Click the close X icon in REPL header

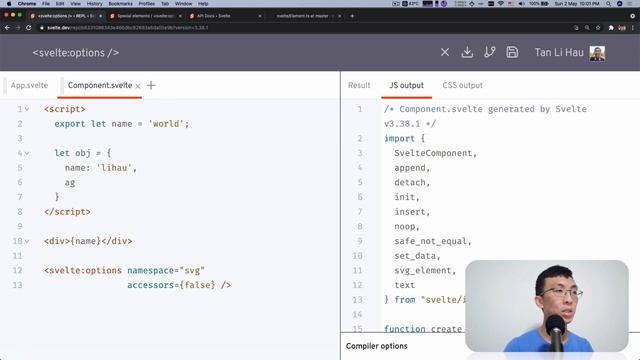coord(445,52)
